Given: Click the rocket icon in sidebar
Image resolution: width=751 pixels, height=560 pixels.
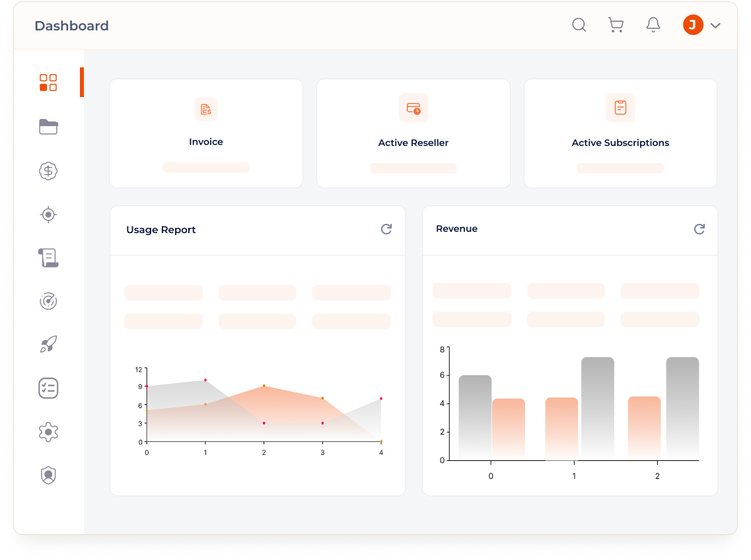Looking at the screenshot, I should coord(48,345).
